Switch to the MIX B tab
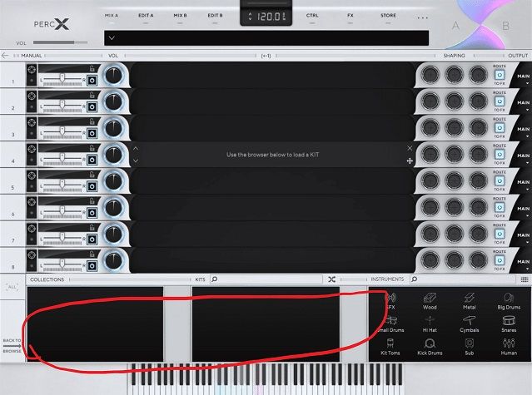Screen dimensions: 532x395 pos(180,16)
